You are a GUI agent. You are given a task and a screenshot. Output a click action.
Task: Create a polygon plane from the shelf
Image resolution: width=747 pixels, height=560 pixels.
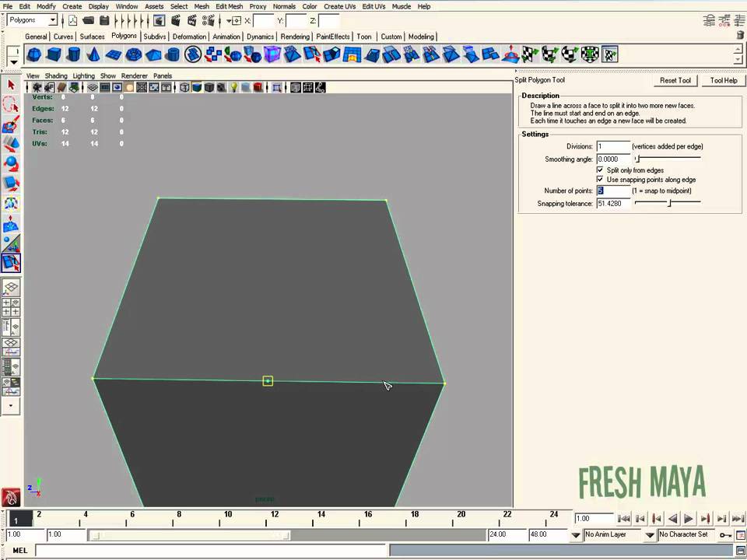coord(114,54)
